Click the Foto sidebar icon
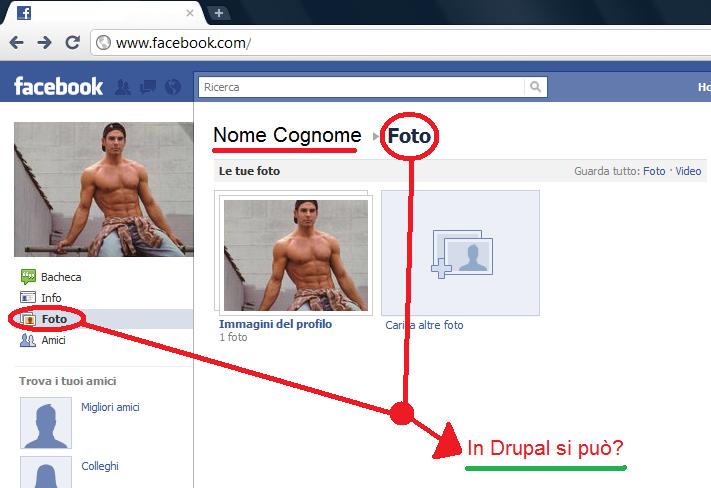The width and height of the screenshot is (711, 488). [28, 319]
